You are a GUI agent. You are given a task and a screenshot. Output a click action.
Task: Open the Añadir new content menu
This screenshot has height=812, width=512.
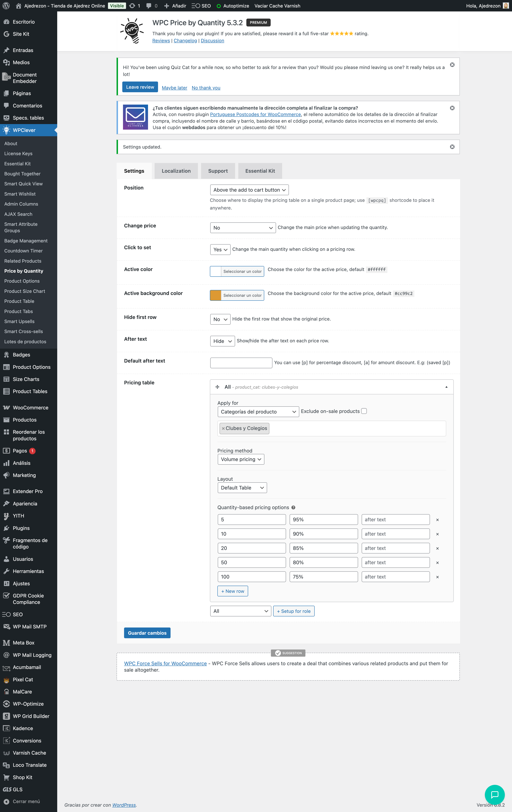tap(175, 6)
